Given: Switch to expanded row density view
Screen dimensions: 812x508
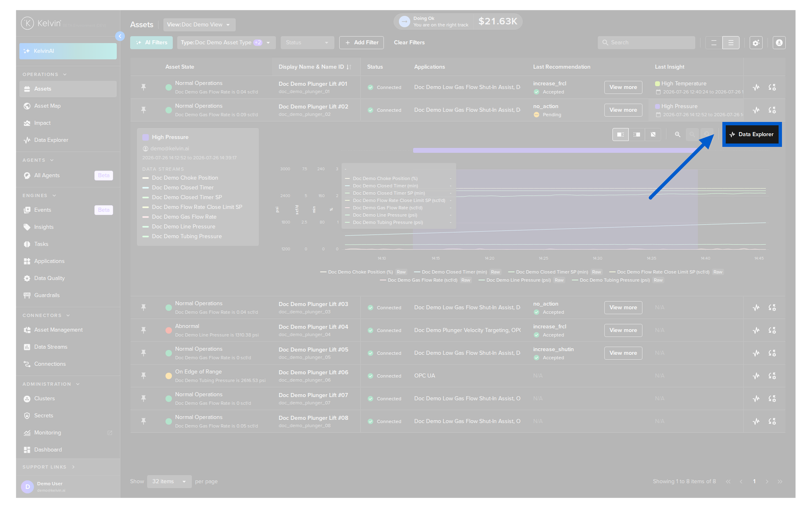Looking at the screenshot, I should 731,42.
